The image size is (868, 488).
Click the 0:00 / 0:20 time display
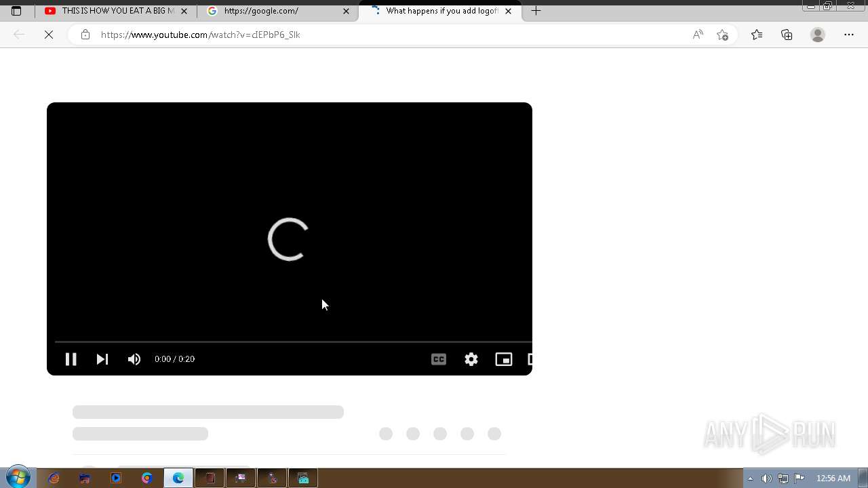coord(174,359)
